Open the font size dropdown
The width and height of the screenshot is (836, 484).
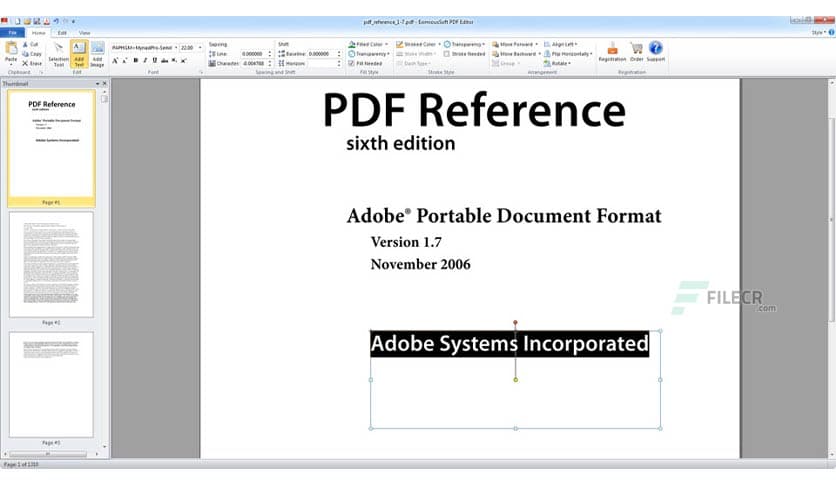(x=200, y=48)
